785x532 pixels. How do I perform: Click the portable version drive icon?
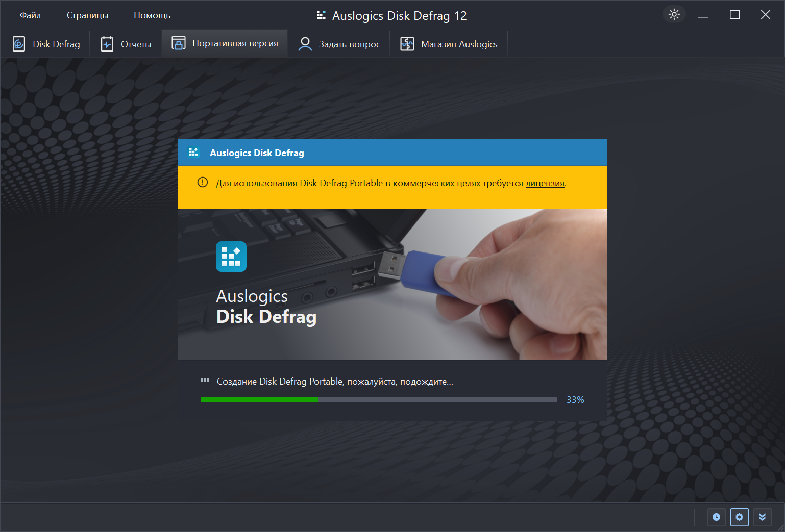coord(179,43)
